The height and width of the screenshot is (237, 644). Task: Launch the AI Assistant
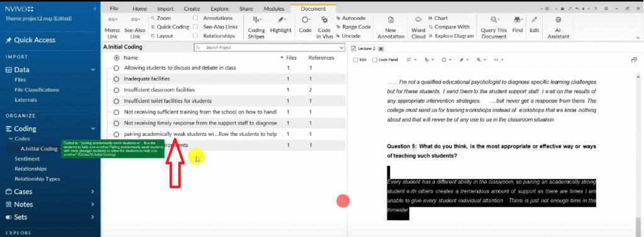(x=558, y=28)
